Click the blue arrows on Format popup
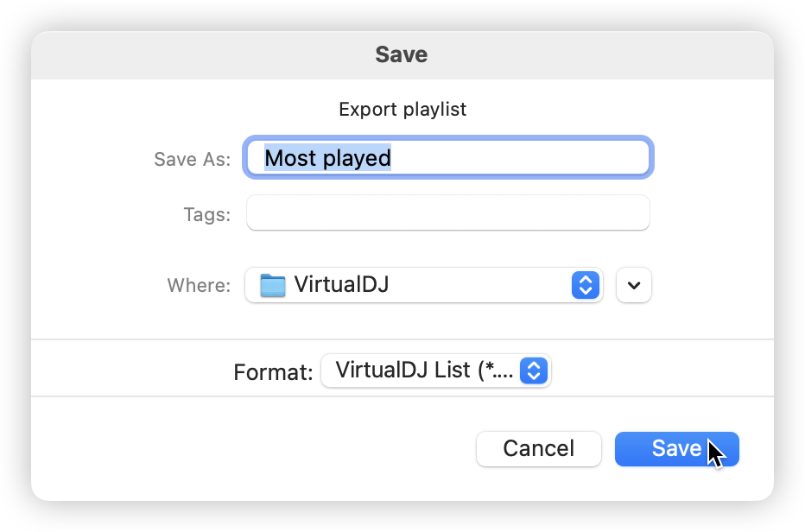 pyautogui.click(x=535, y=371)
